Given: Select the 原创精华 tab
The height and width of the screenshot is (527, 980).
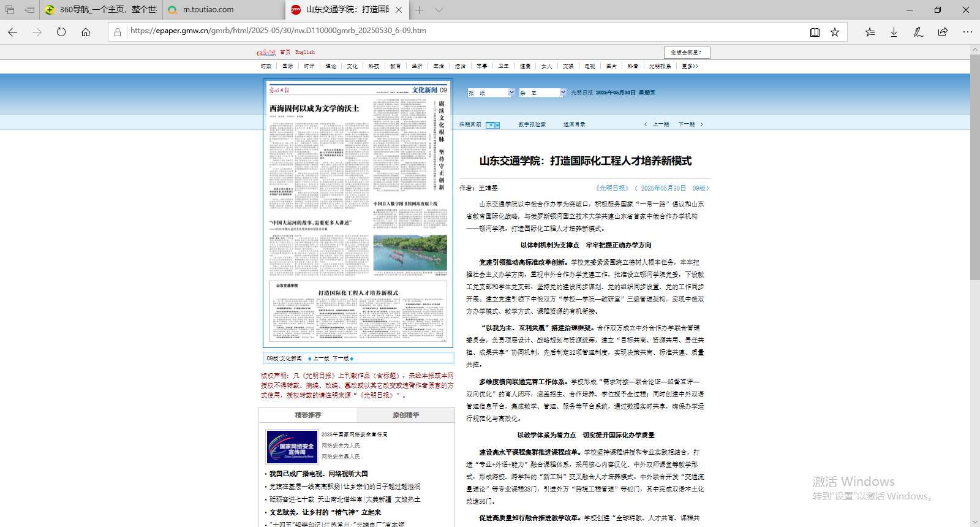Looking at the screenshot, I should [405, 415].
